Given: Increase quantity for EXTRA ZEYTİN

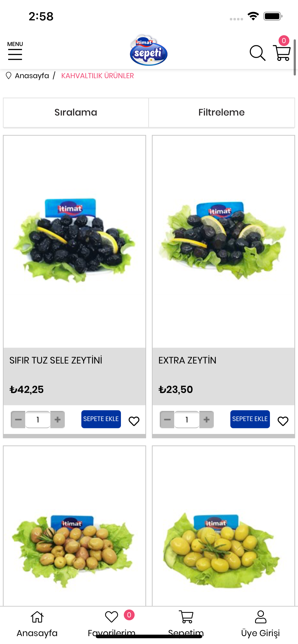Looking at the screenshot, I should [207, 420].
